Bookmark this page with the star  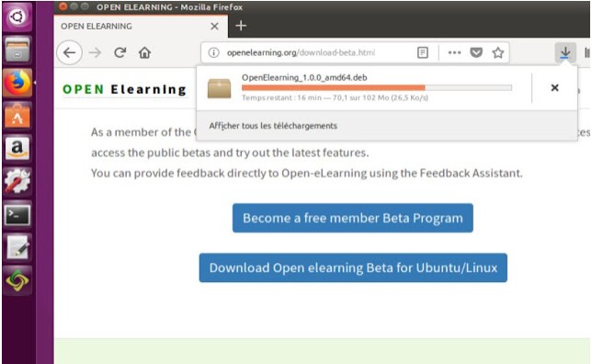coord(498,52)
